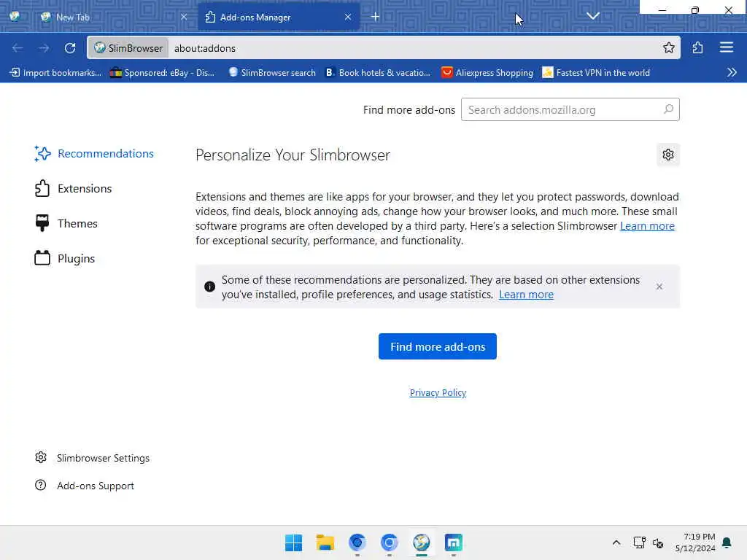The height and width of the screenshot is (560, 747).
Task: Click the notification bell icon
Action: 727,542
